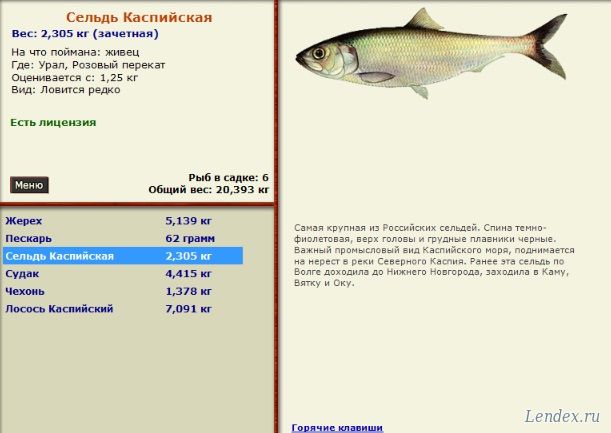The height and width of the screenshot is (433, 611).
Task: Select Судак in the fish list
Action: click(22, 273)
